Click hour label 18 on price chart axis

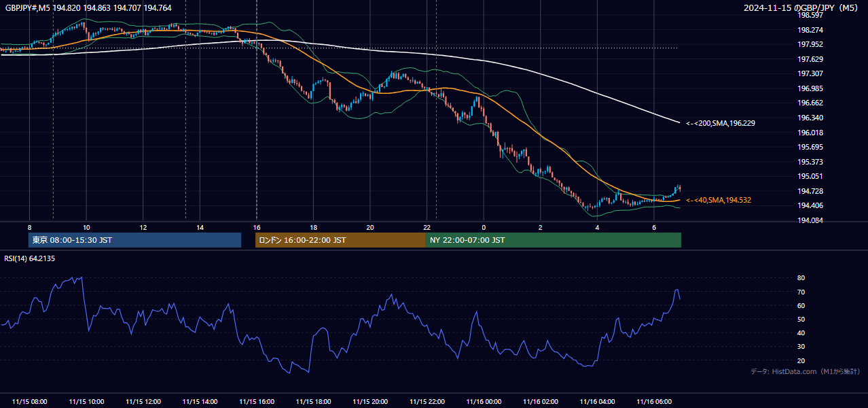click(x=313, y=227)
